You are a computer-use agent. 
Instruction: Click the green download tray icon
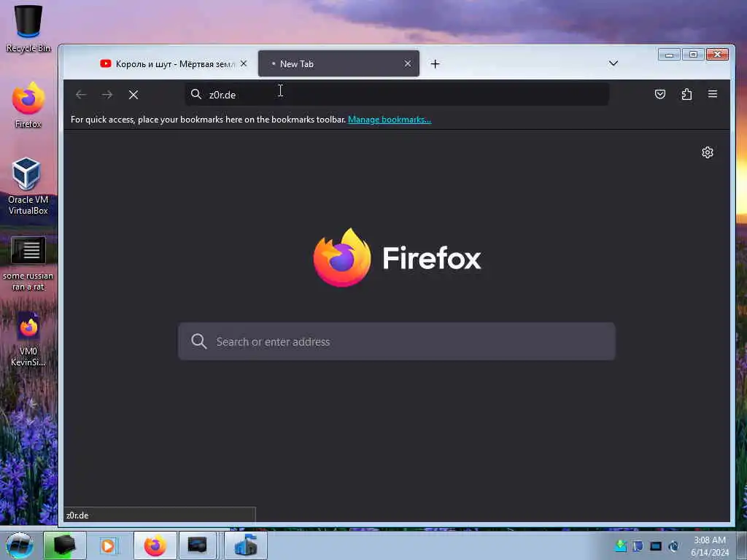coord(620,545)
